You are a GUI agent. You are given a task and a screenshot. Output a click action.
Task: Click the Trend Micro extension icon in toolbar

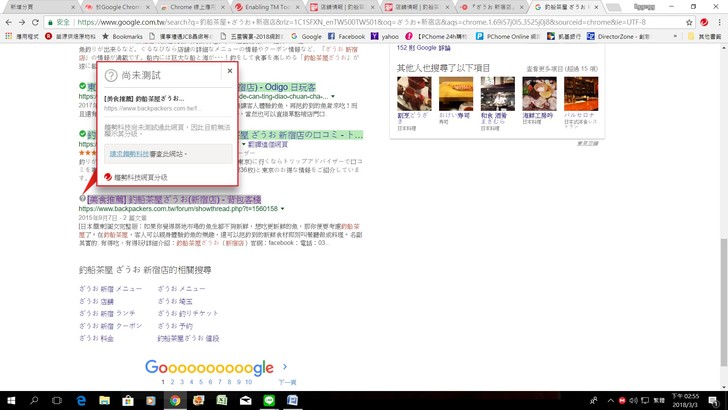[703, 21]
